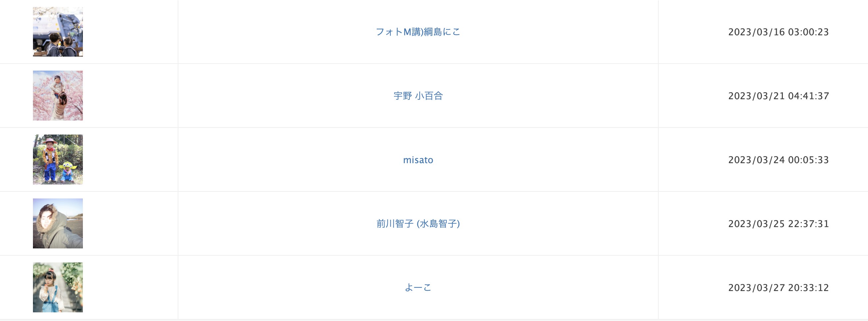868x321 pixels.
Task: Open the 前川智子 (水島智子) link
Action: pos(418,223)
